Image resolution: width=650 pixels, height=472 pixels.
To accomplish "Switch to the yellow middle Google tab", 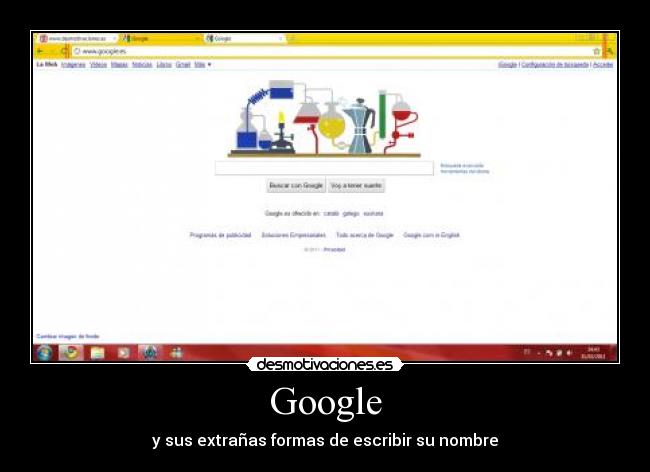I will tap(161, 39).
